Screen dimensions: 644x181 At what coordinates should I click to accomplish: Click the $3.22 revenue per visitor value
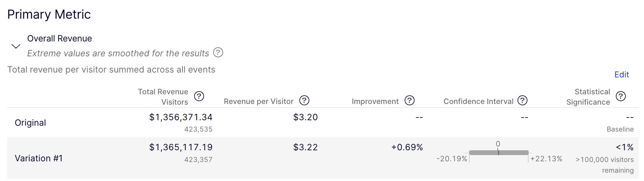[x=305, y=147]
